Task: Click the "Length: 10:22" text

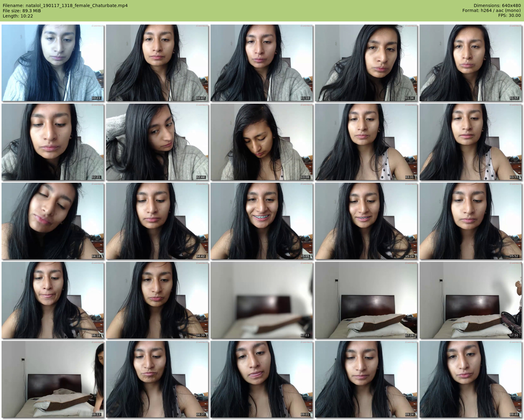Action: pyautogui.click(x=18, y=16)
